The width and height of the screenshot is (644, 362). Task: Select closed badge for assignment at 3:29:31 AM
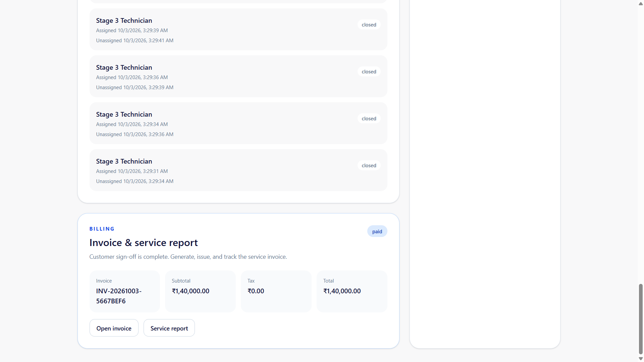[369, 166]
